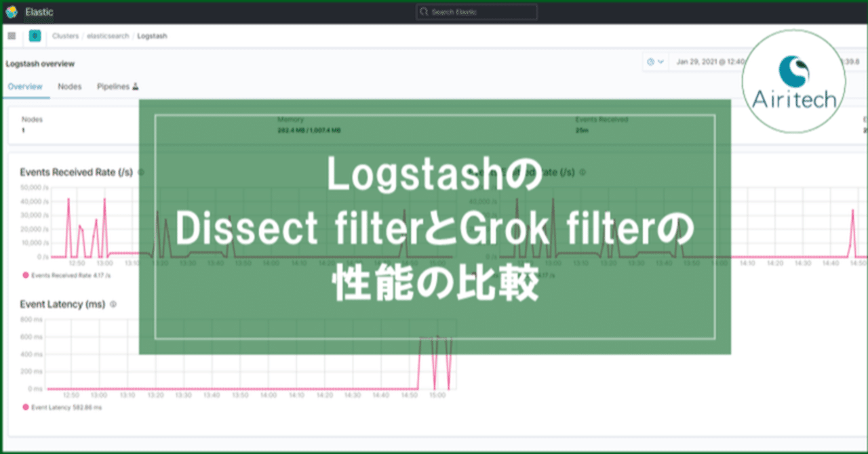The height and width of the screenshot is (454, 868).
Task: Open the info tooltip beside Events Received Rate
Action: [x=140, y=172]
